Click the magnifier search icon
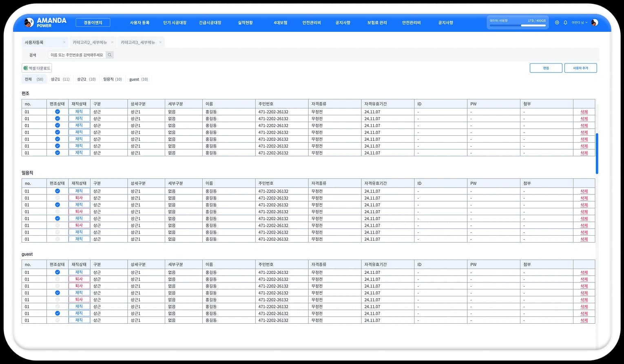Image resolution: width=624 pixels, height=364 pixels. coord(110,55)
